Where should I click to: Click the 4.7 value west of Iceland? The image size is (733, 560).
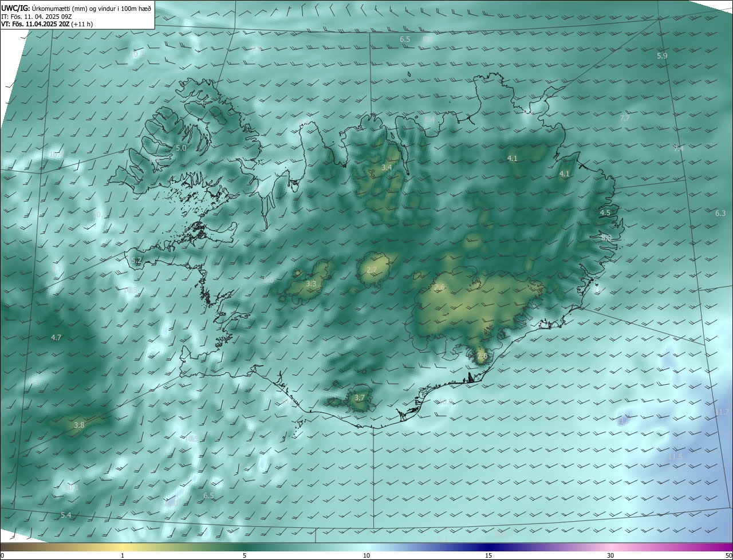[56, 338]
